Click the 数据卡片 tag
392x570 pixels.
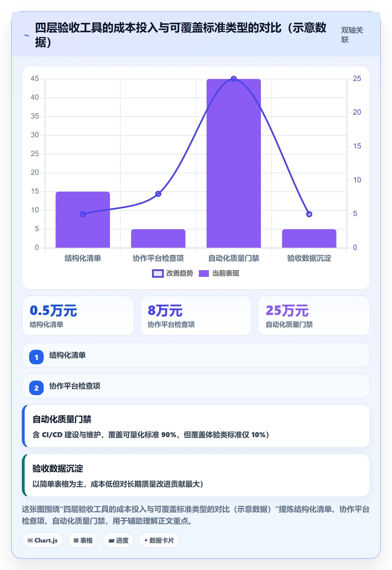(159, 540)
